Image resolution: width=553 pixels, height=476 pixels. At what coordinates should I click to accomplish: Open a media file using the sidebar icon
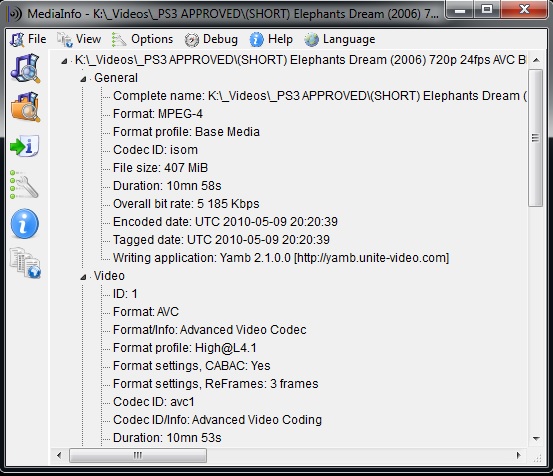point(25,68)
